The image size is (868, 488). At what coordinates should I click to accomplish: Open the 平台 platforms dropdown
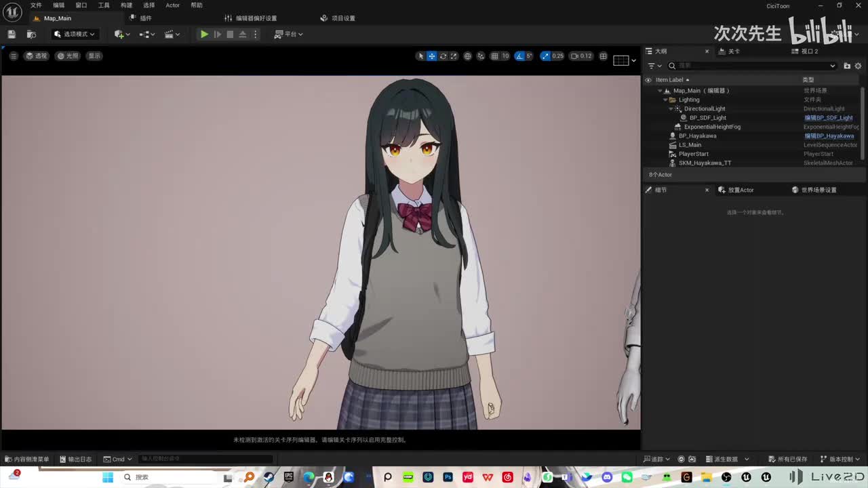click(288, 34)
